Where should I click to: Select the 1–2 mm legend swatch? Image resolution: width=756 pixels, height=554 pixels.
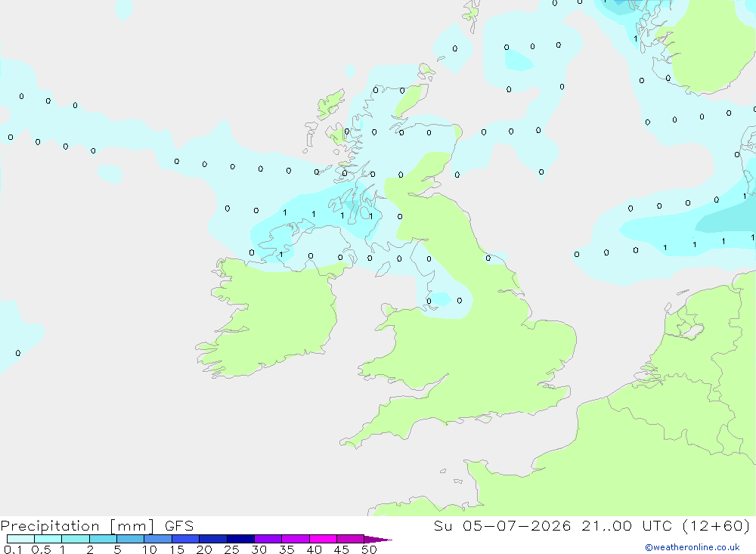[76, 539]
